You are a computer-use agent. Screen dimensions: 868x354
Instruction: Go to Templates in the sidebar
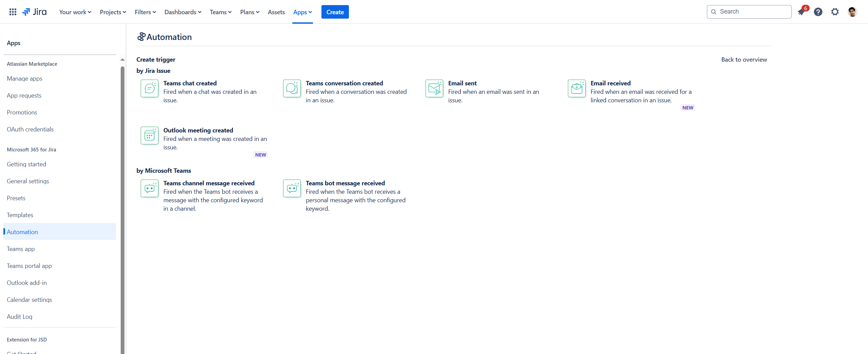(20, 215)
